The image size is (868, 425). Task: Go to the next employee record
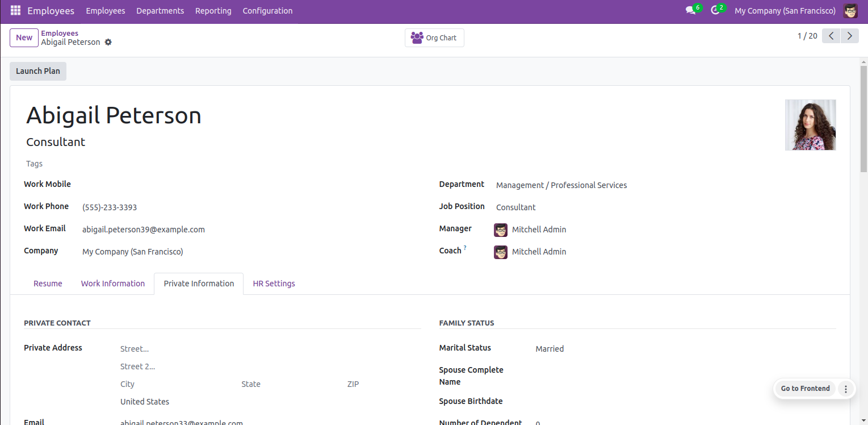click(849, 36)
